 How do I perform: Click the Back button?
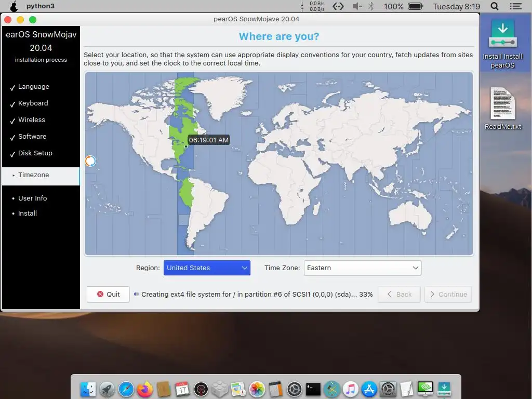[x=399, y=294]
